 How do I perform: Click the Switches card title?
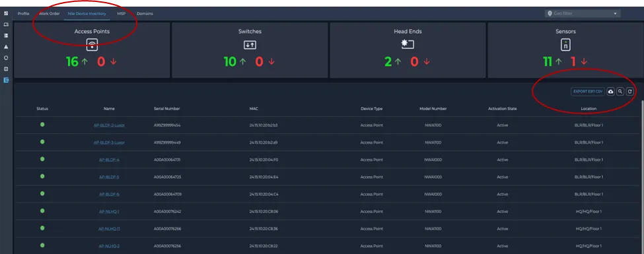[250, 31]
